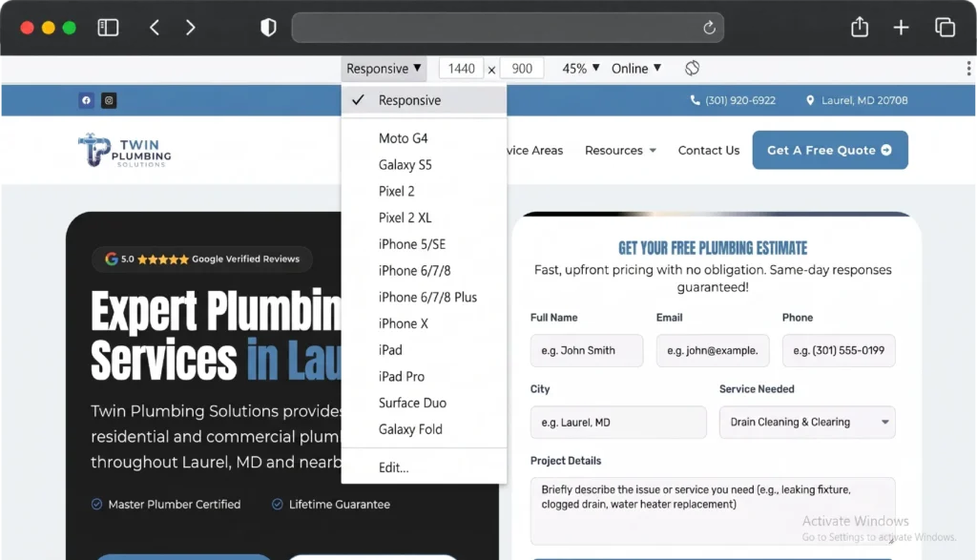
Task: Reload the page using the refresh icon
Action: pos(709,28)
